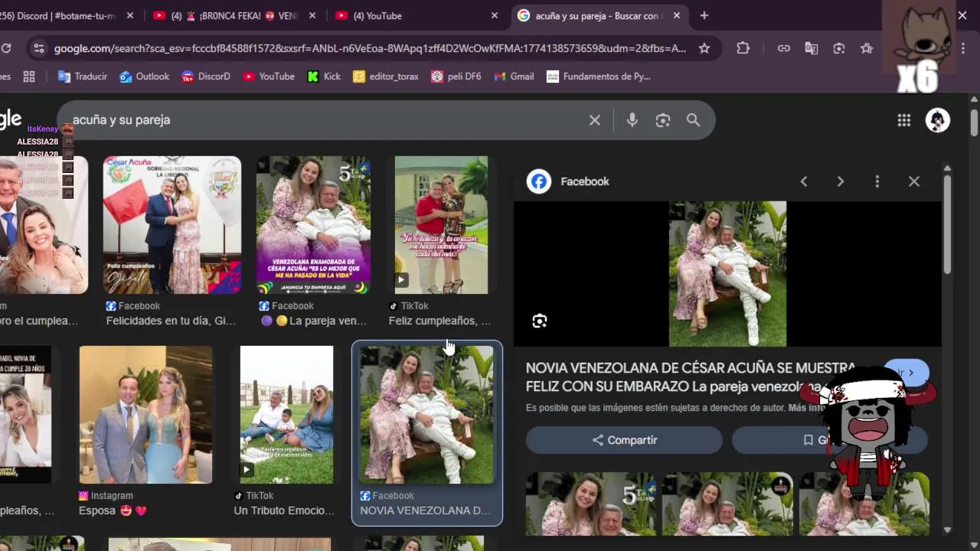The width and height of the screenshot is (980, 551).
Task: Start voice search with the microphone icon
Action: pyautogui.click(x=632, y=120)
